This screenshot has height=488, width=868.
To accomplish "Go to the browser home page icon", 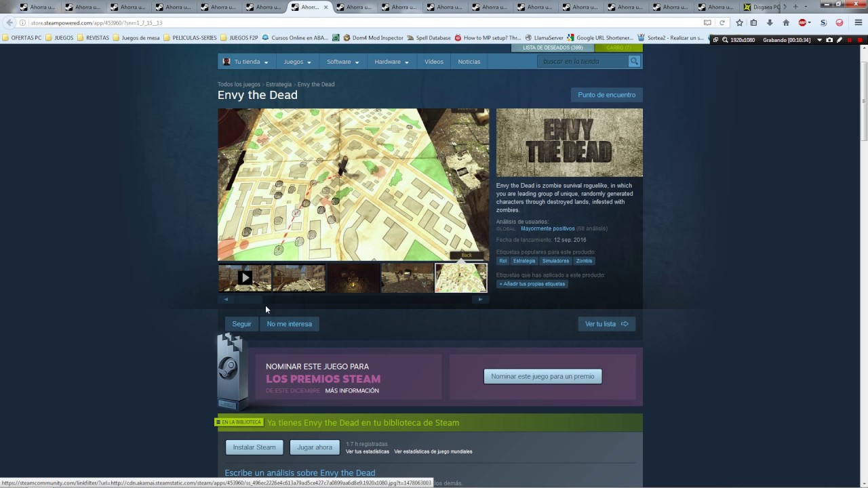I will coord(786,22).
